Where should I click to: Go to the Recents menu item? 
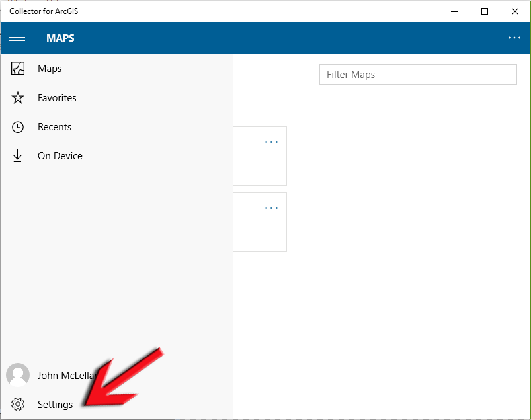tap(54, 127)
